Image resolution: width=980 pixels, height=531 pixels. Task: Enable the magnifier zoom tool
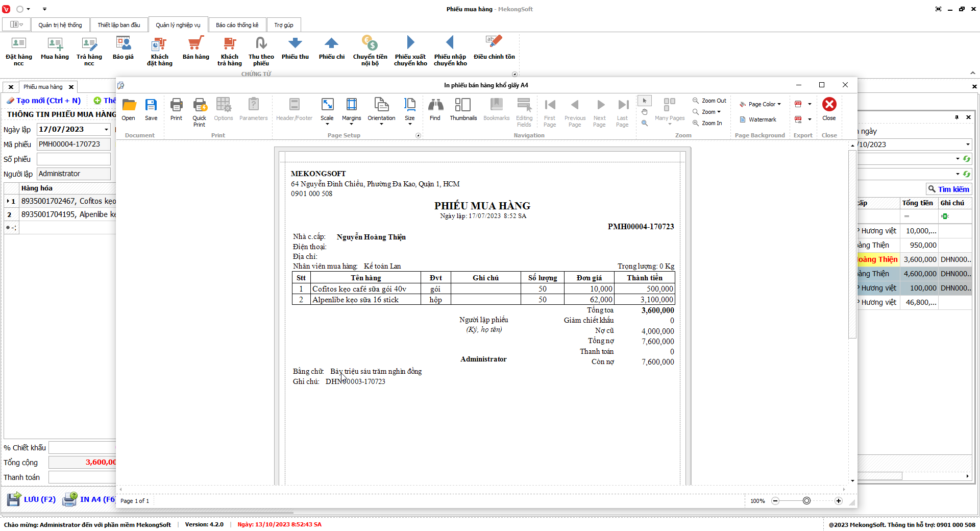point(645,123)
